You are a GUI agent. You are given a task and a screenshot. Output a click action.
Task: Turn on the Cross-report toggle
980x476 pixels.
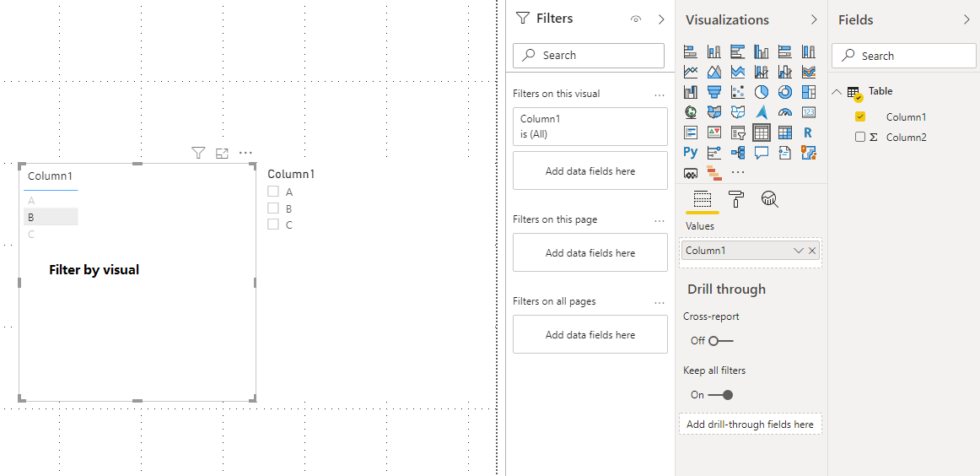[x=720, y=341]
